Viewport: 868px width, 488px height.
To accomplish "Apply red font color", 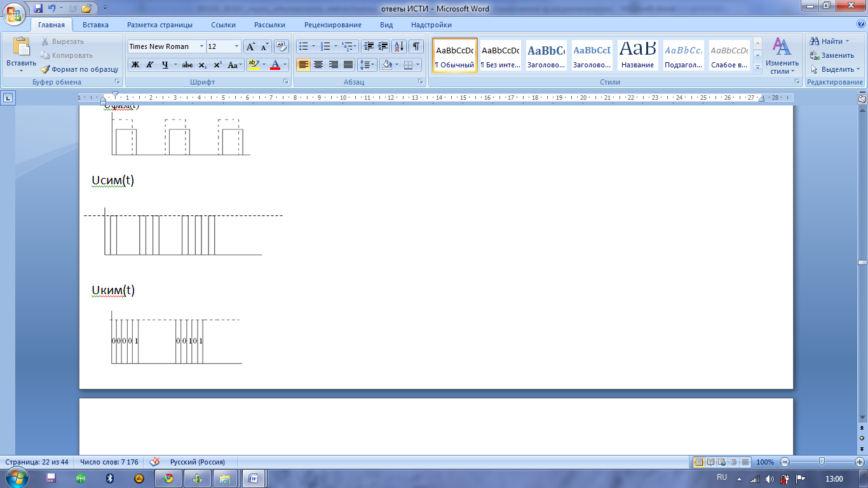I will (275, 65).
